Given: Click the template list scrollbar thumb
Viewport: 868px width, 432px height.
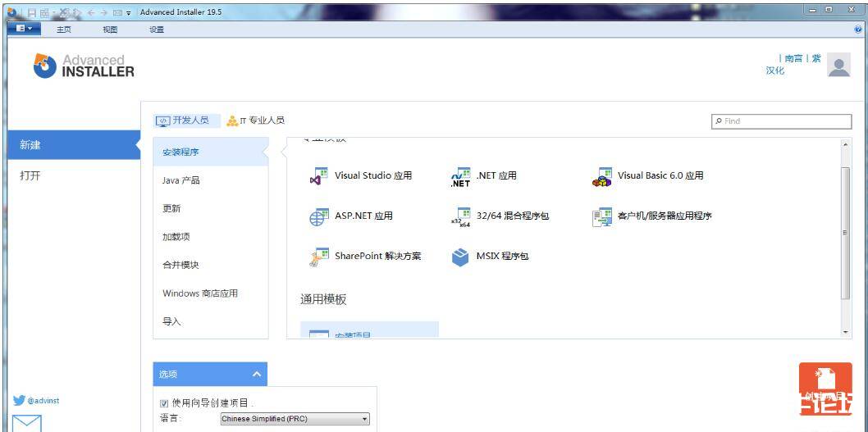Looking at the screenshot, I should click(845, 233).
